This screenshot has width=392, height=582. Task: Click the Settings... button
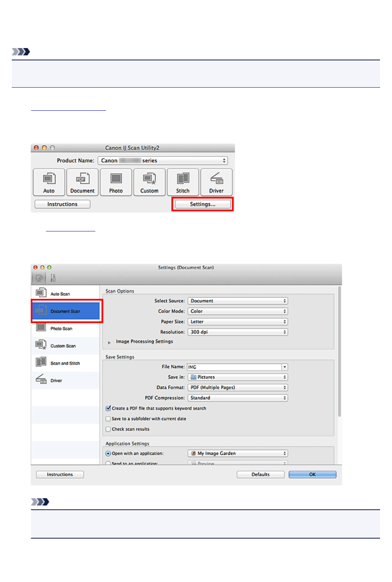click(x=203, y=204)
